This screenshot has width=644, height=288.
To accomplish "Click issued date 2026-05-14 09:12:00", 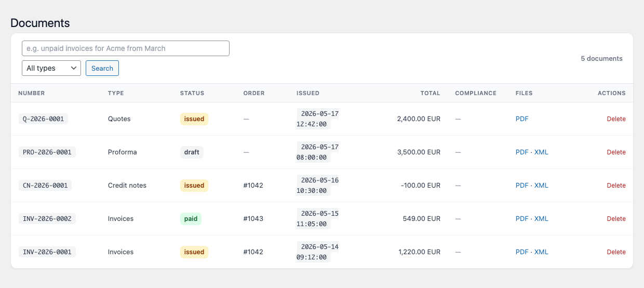I will tap(318, 252).
